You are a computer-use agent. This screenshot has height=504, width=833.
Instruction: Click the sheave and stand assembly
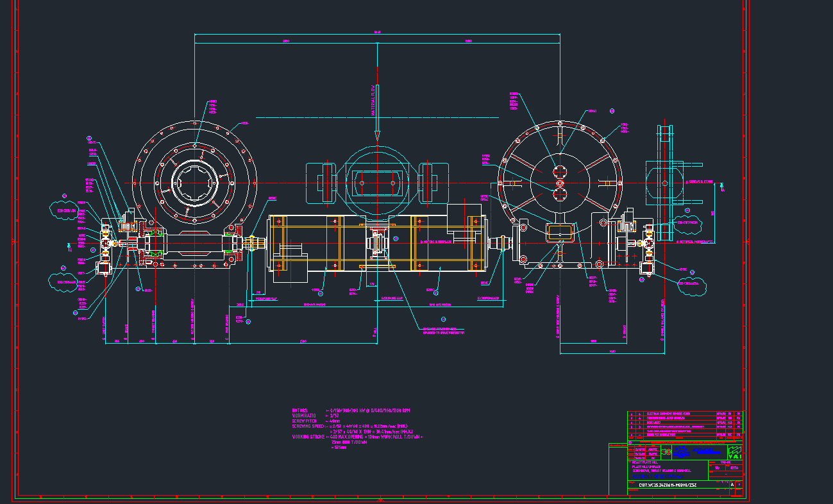pos(667,183)
